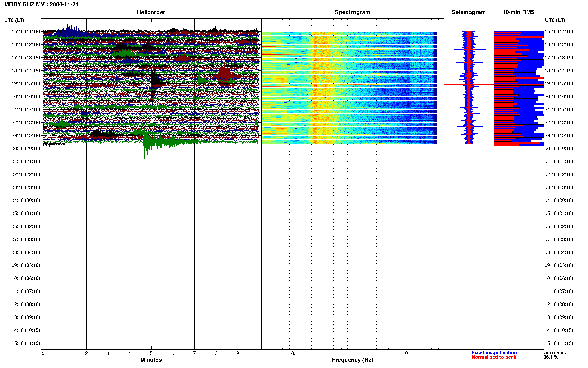
Task: Click the '36.1 %' data availability value
Action: pyautogui.click(x=551, y=357)
